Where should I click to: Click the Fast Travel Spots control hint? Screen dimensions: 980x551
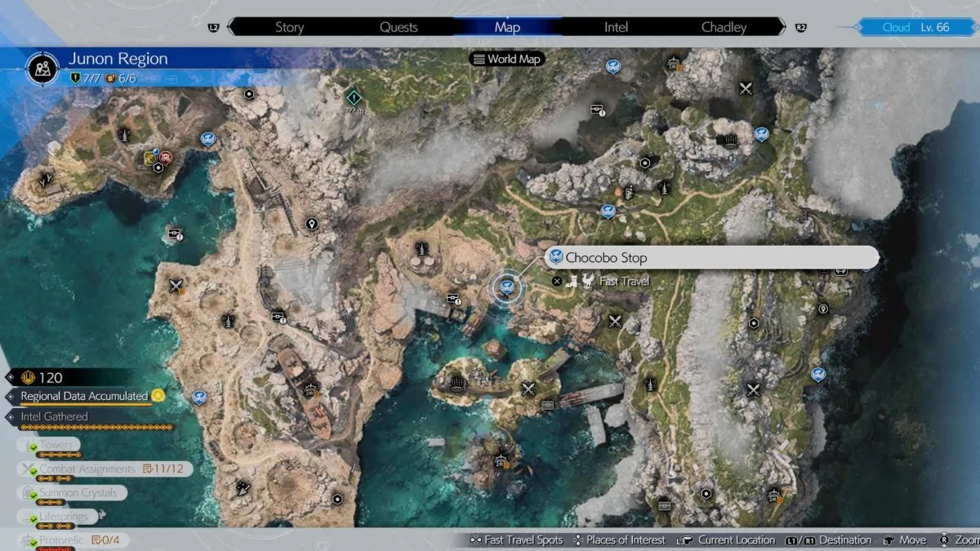point(516,540)
